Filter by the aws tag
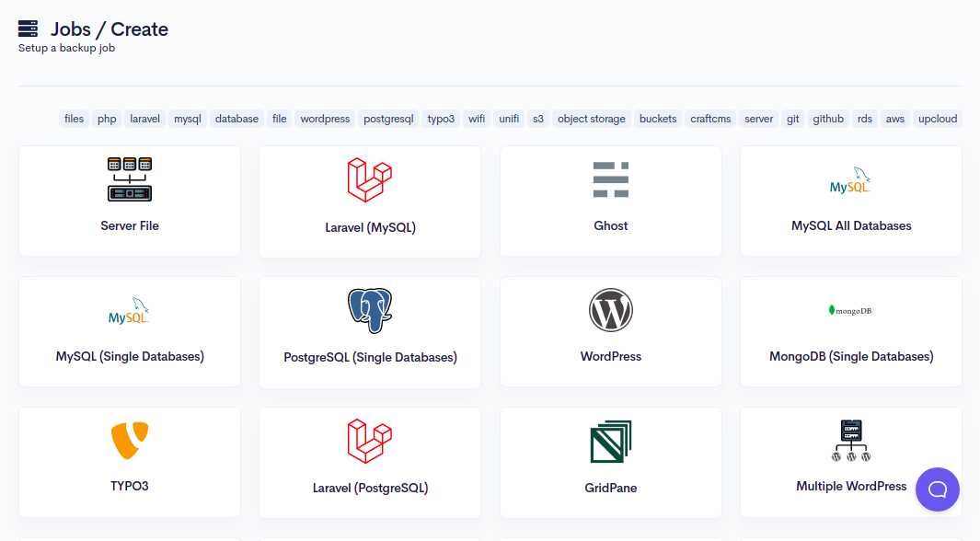 [x=895, y=119]
